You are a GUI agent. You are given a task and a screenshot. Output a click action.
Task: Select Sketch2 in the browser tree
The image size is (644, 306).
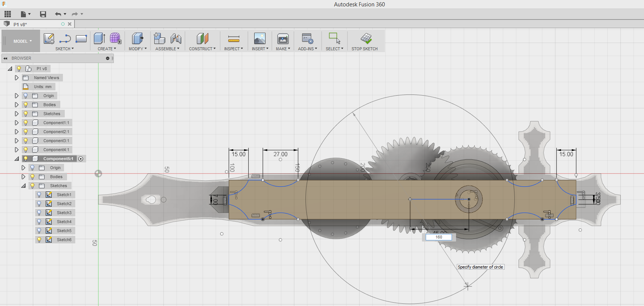[64, 204]
